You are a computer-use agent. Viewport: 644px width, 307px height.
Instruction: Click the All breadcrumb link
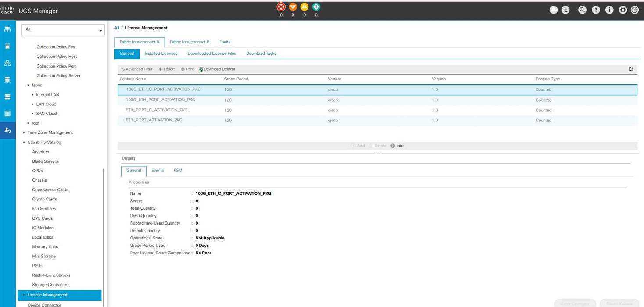pos(117,28)
